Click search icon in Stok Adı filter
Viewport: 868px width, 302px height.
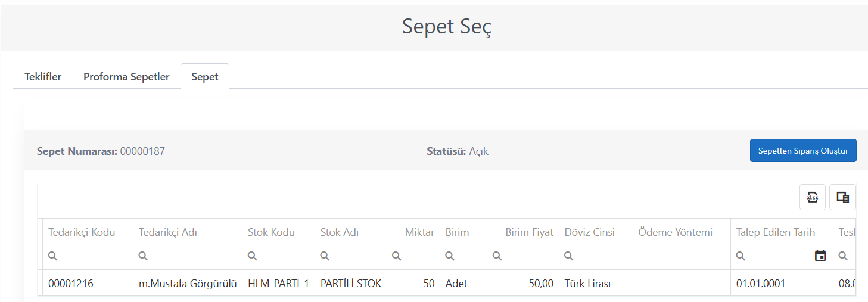tap(325, 256)
